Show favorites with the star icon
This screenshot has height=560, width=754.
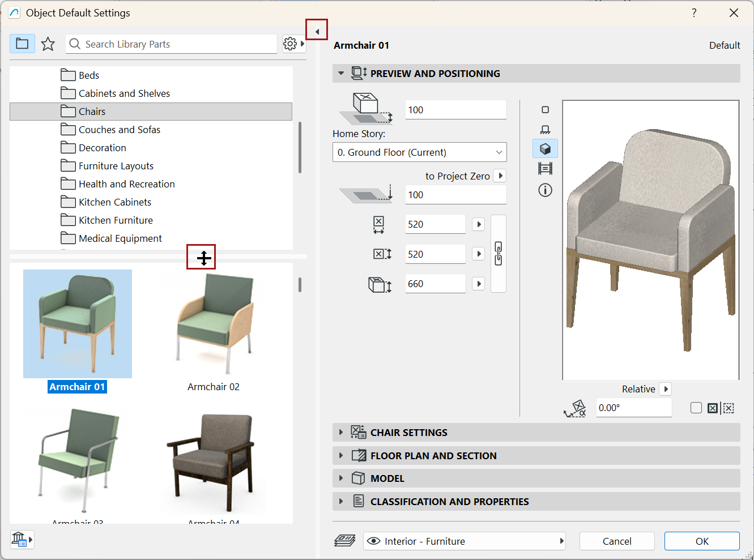tap(48, 44)
